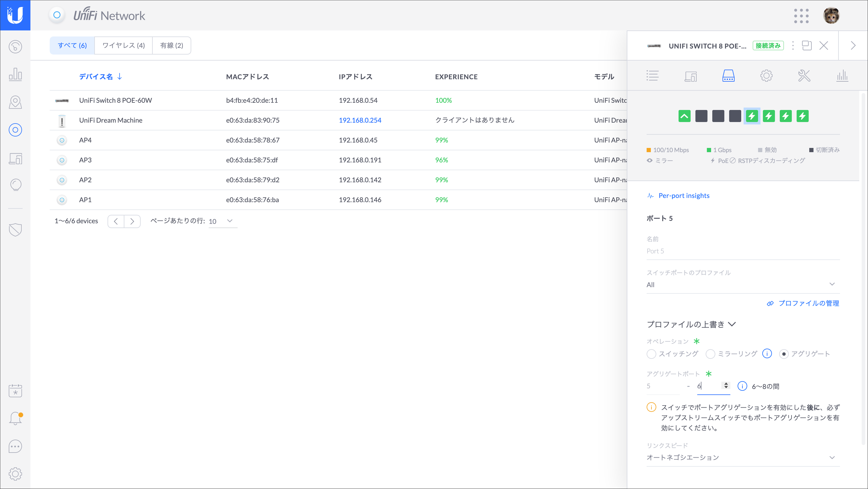Open the Insights light bulb sidebar icon
The image size is (868, 489).
click(15, 185)
